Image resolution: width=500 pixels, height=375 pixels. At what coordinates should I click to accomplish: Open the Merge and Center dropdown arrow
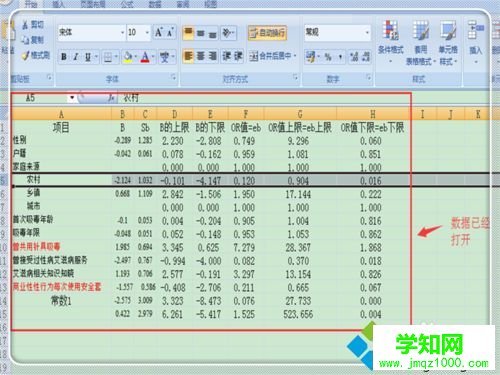tap(295, 56)
